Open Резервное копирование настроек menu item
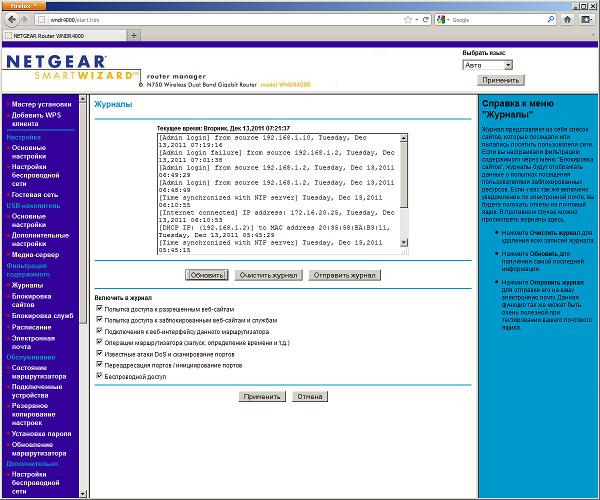This screenshot has width=600, height=500. [33, 414]
